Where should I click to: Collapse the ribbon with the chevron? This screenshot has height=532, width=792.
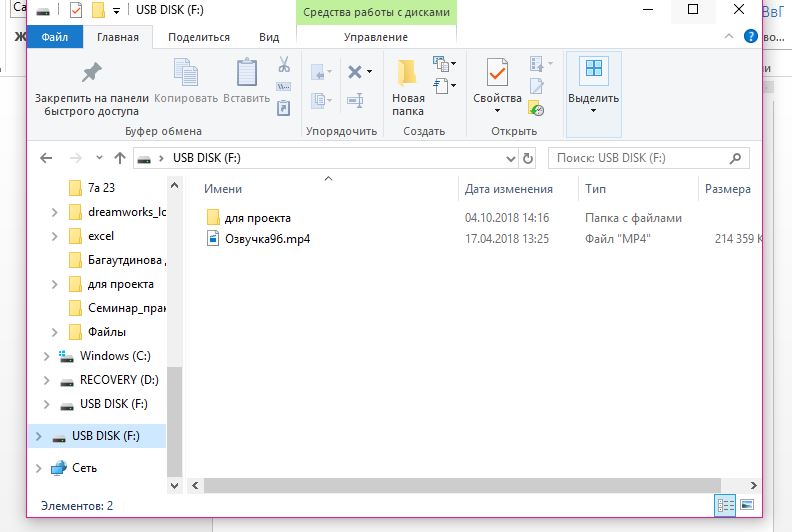729,36
